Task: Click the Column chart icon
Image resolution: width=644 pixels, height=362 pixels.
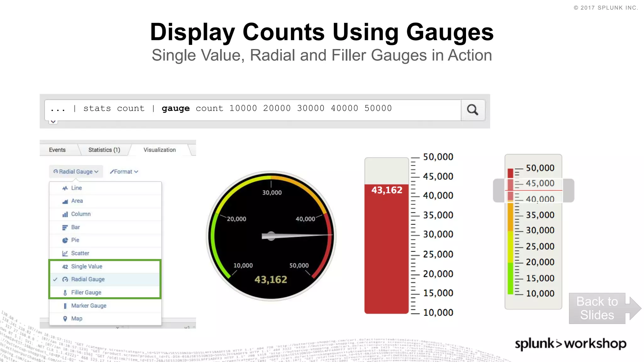Action: pyautogui.click(x=65, y=214)
